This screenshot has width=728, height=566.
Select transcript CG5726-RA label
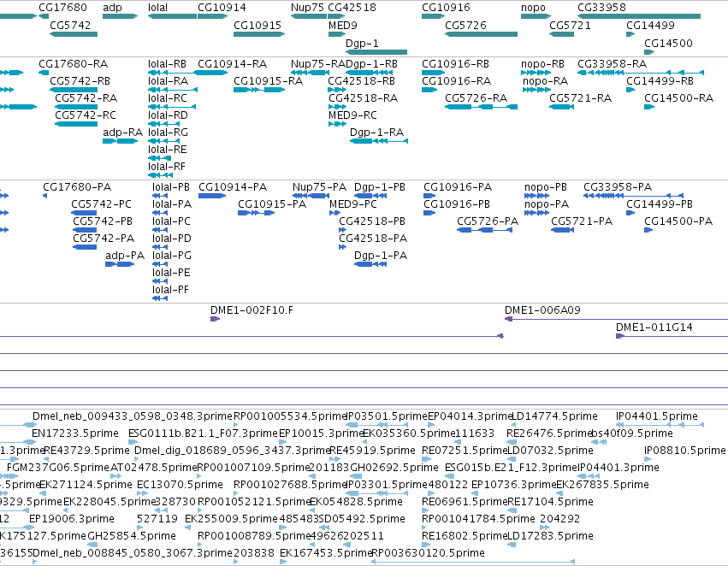pyautogui.click(x=476, y=97)
